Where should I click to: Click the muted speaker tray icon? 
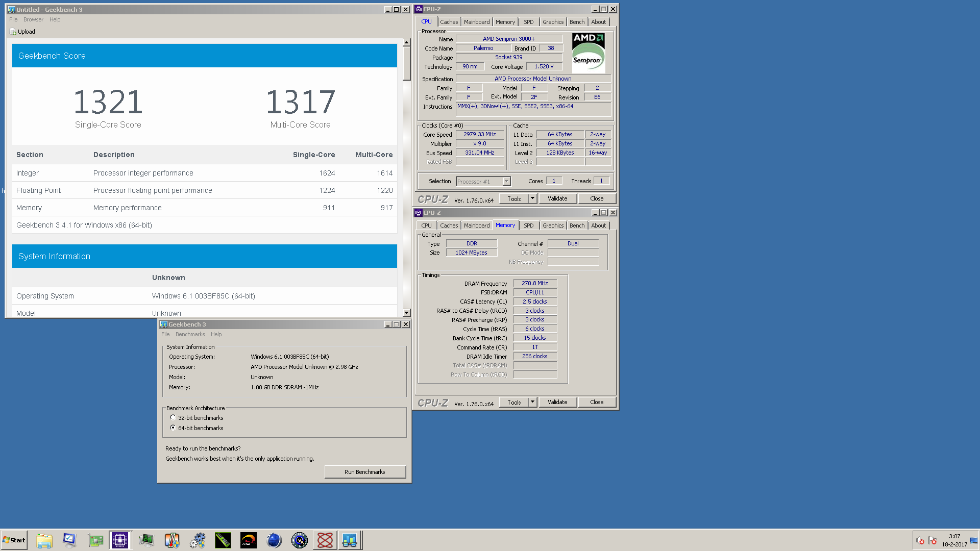920,541
